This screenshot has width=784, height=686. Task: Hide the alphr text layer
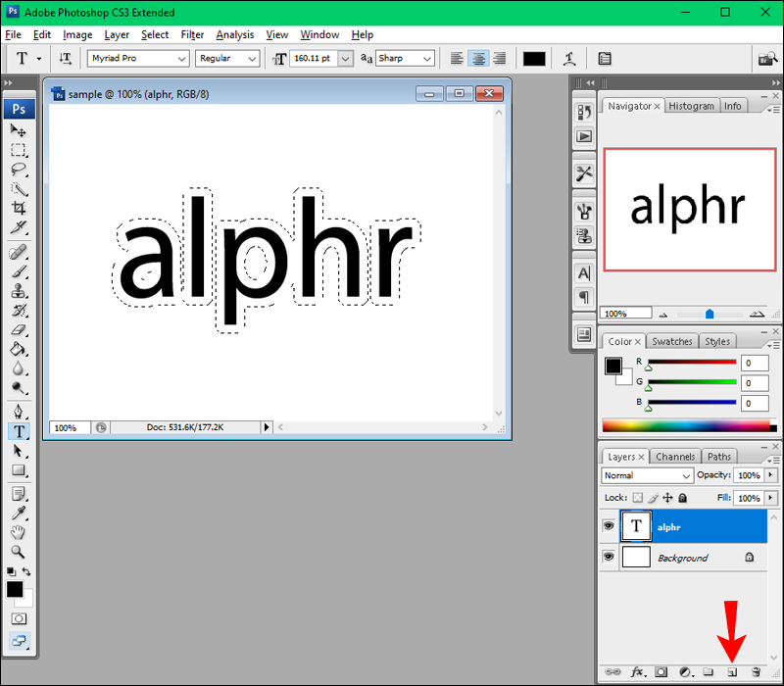coord(609,526)
